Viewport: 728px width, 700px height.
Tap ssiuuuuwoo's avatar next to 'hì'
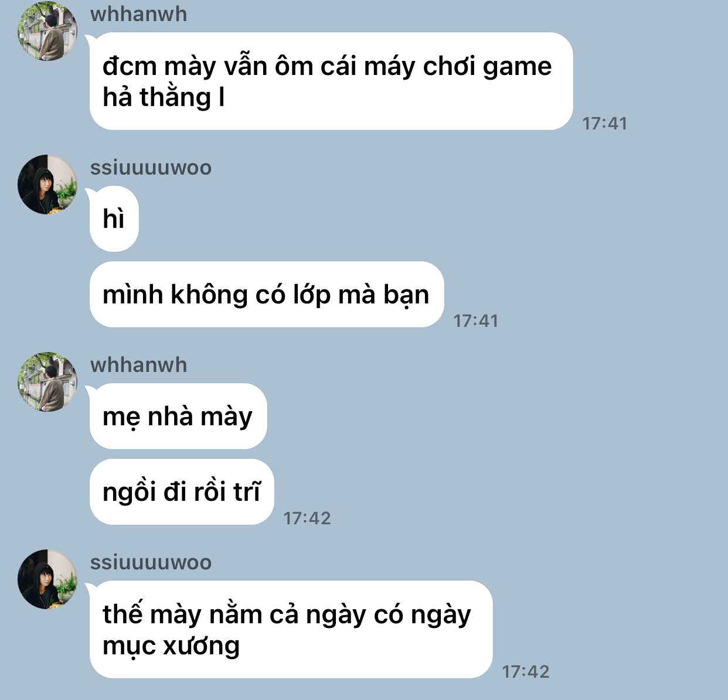tap(47, 185)
